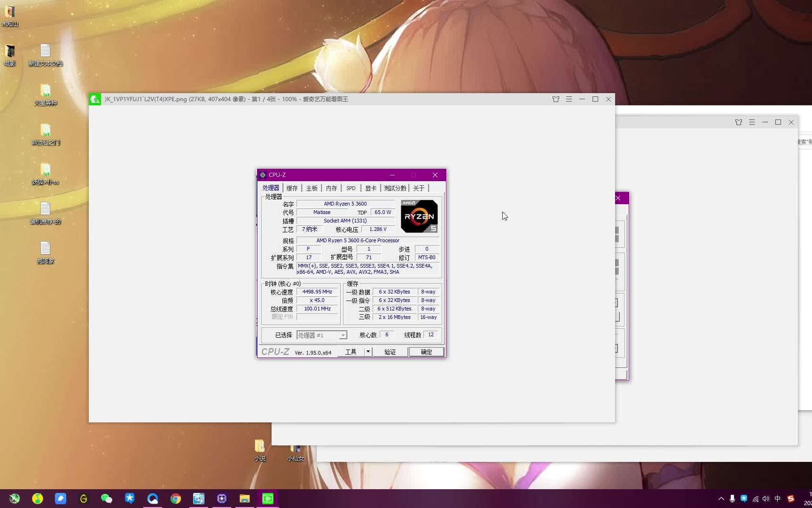Open the skin shirt icon in the back viewer window

[739, 122]
